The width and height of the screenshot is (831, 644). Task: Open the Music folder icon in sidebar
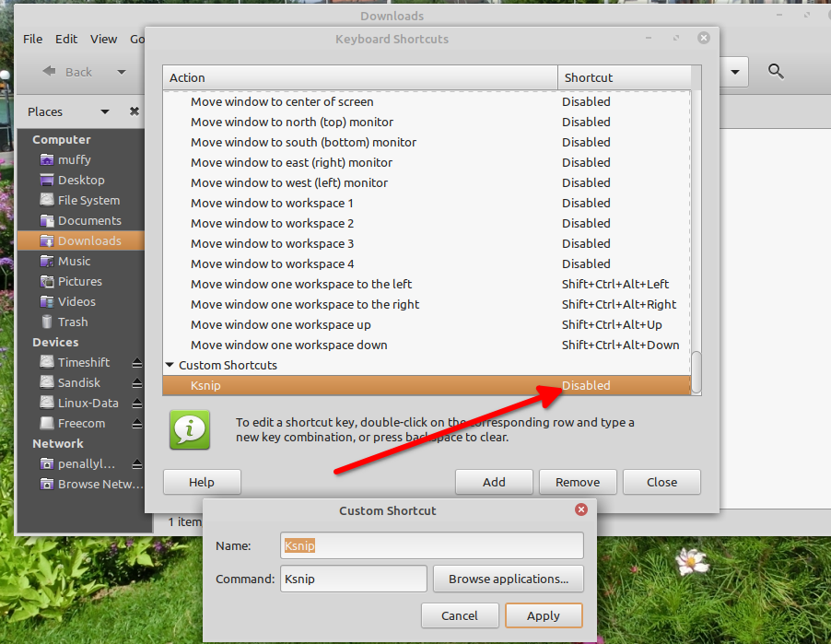pyautogui.click(x=47, y=261)
